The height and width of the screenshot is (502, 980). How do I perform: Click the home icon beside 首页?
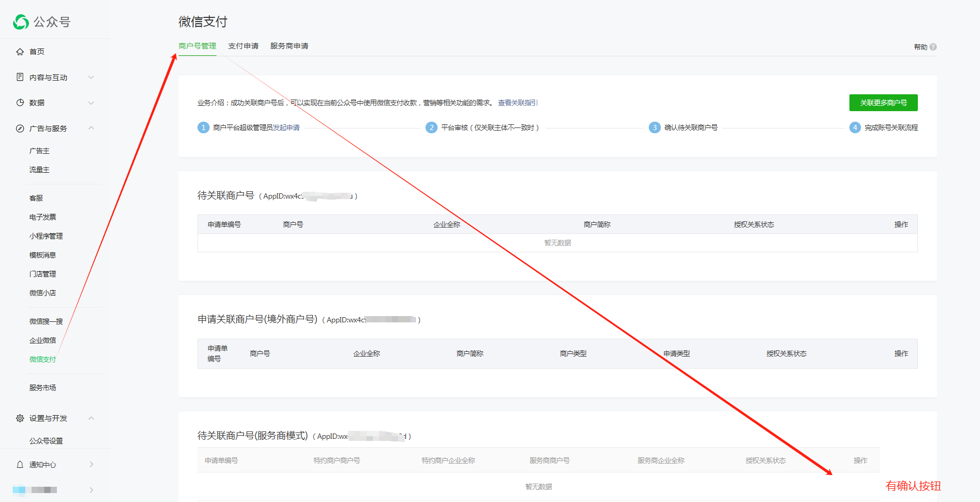20,52
